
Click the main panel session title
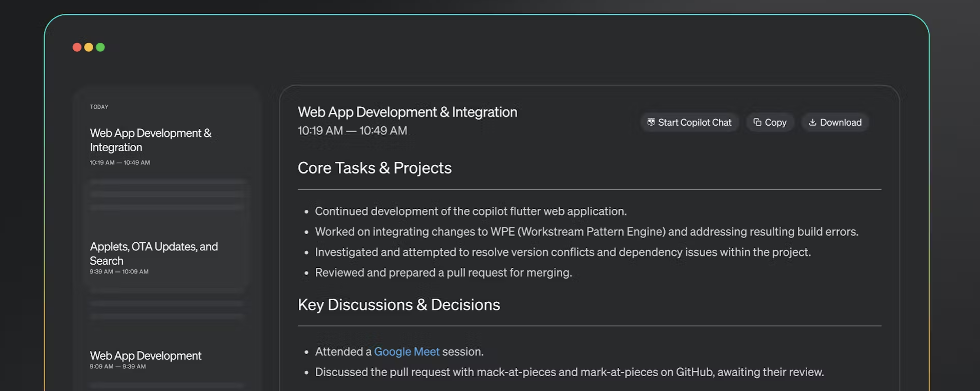tap(407, 112)
